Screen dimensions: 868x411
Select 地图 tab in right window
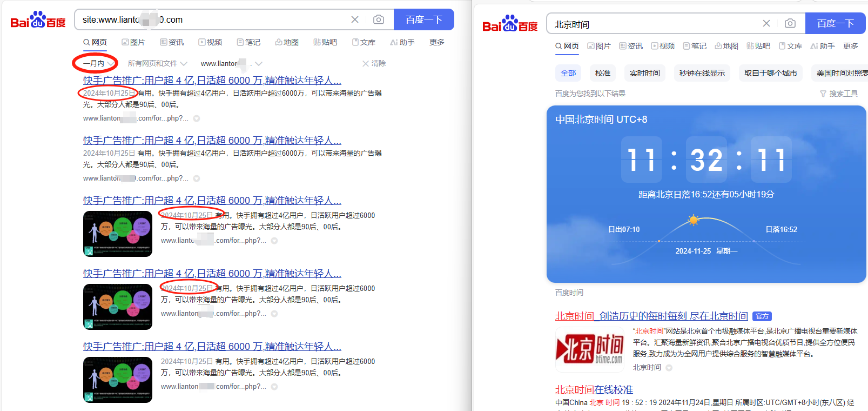[726, 46]
